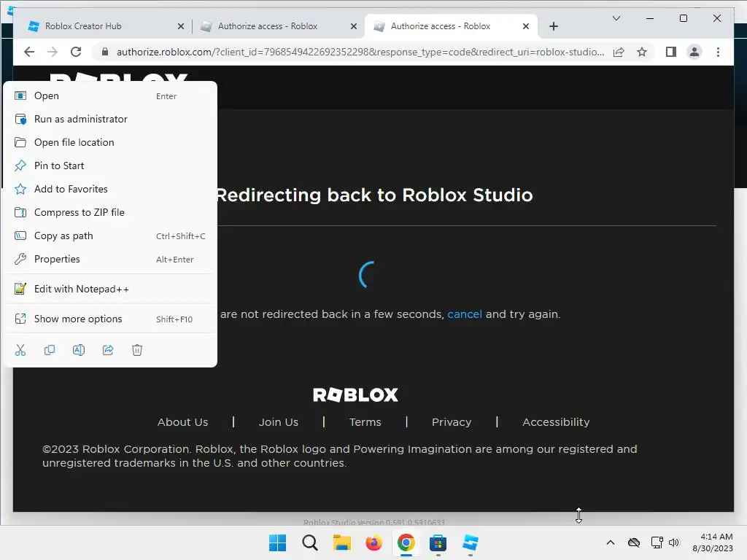Click the Roblox footer logo
The height and width of the screenshot is (560, 747).
355,394
